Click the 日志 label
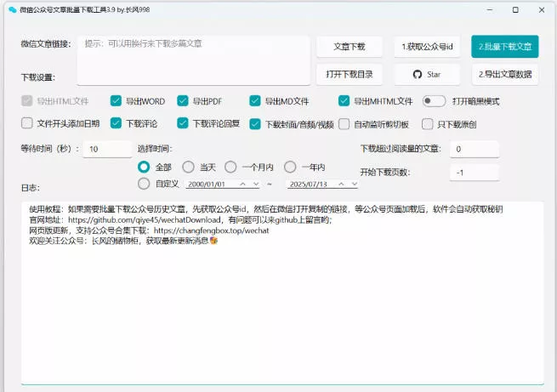The image size is (557, 392). click(31, 187)
